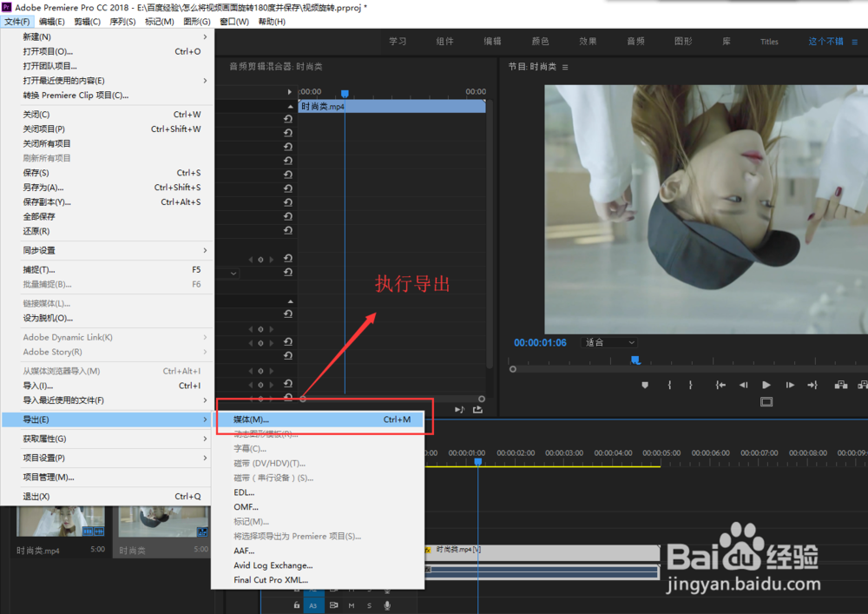Screen dimensions: 868x614
Task: Select 时尚类.mp4 thumbnail in project panel
Action: pyautogui.click(x=61, y=522)
